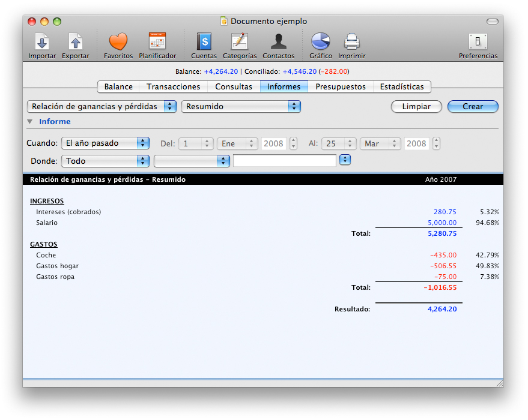Open Preferencias switch icon
Image resolution: width=528 pixels, height=420 pixels.
(x=478, y=46)
